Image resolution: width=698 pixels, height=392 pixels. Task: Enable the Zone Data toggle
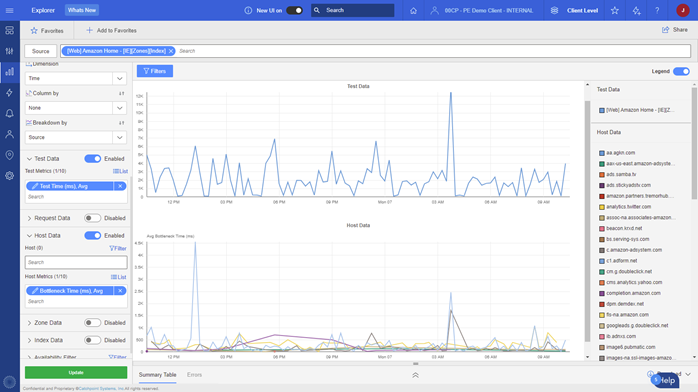coord(93,323)
